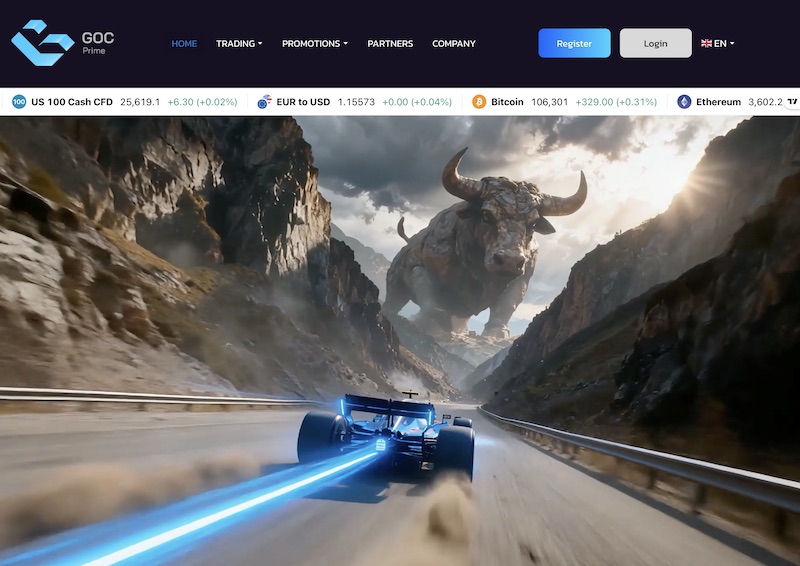
Task: Open US 100 Cash CFD ticker label
Action: click(72, 102)
